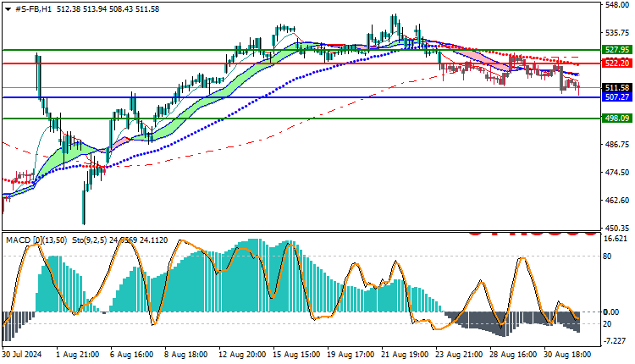Click the chart symbol dropdown triangle near #S-FB,H1
This screenshot has width=635, height=364.
pos(8,9)
